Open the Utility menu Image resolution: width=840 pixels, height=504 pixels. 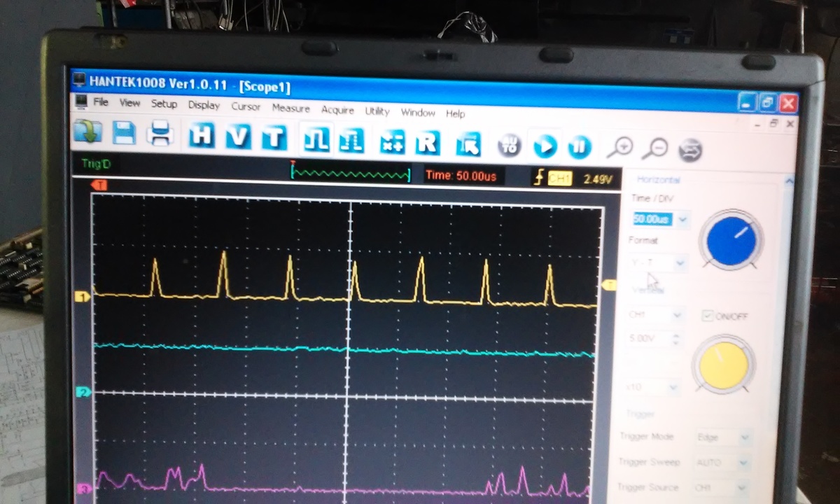(x=377, y=111)
